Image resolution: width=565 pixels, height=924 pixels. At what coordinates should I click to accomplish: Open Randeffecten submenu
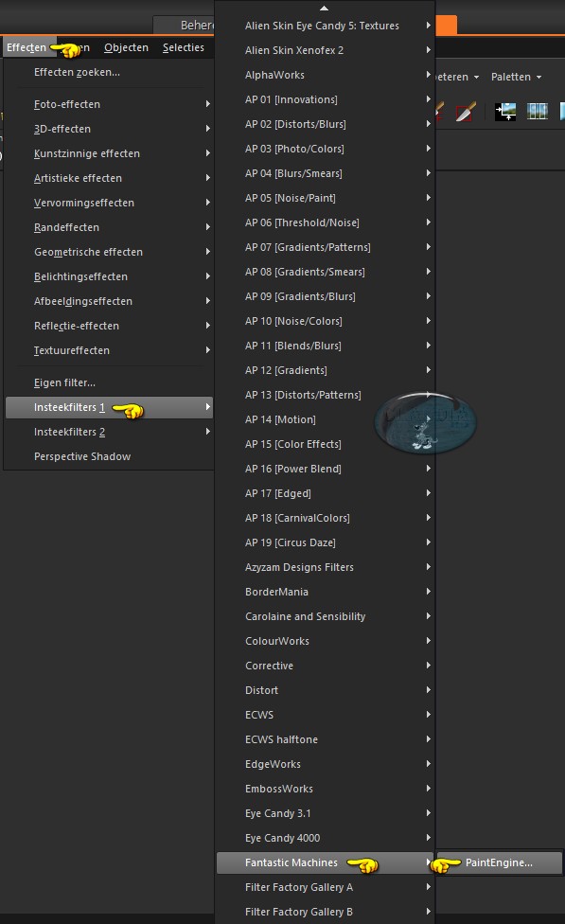[x=109, y=227]
